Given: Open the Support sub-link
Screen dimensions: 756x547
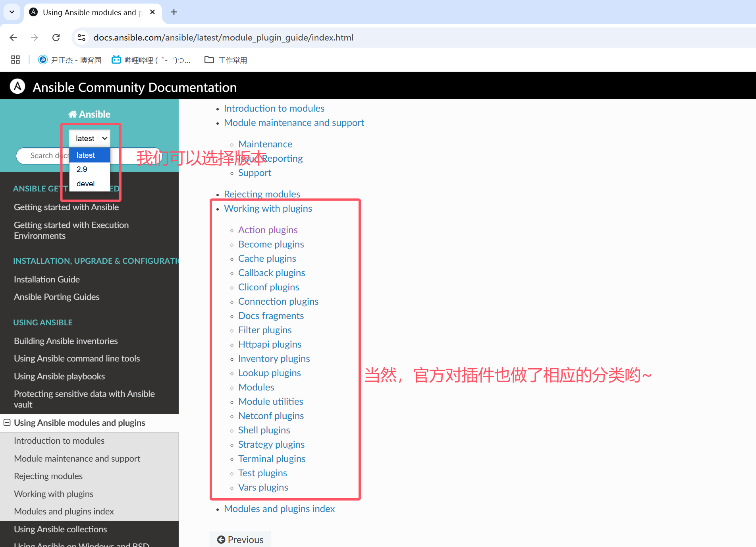Looking at the screenshot, I should tap(255, 173).
